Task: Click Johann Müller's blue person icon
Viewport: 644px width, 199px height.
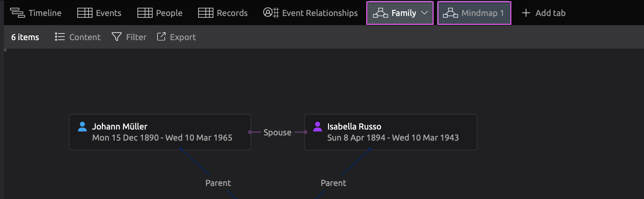Action: [x=82, y=127]
